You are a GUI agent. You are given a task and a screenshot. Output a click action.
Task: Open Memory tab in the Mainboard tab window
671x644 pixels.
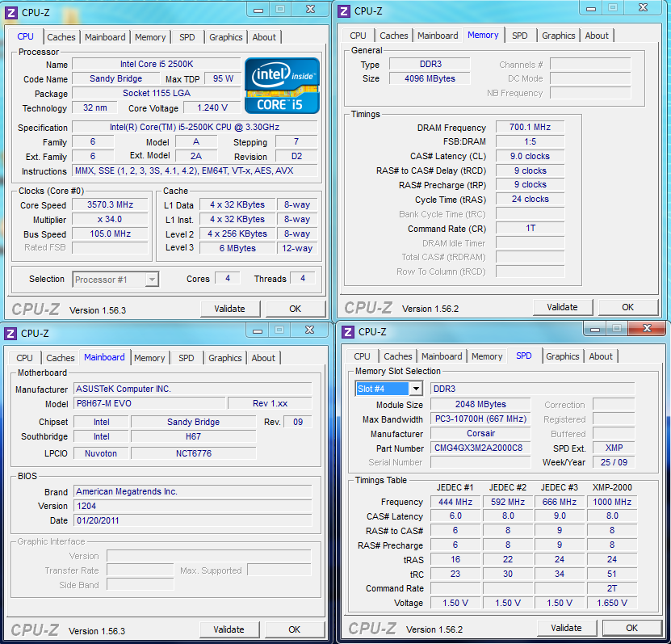point(149,358)
